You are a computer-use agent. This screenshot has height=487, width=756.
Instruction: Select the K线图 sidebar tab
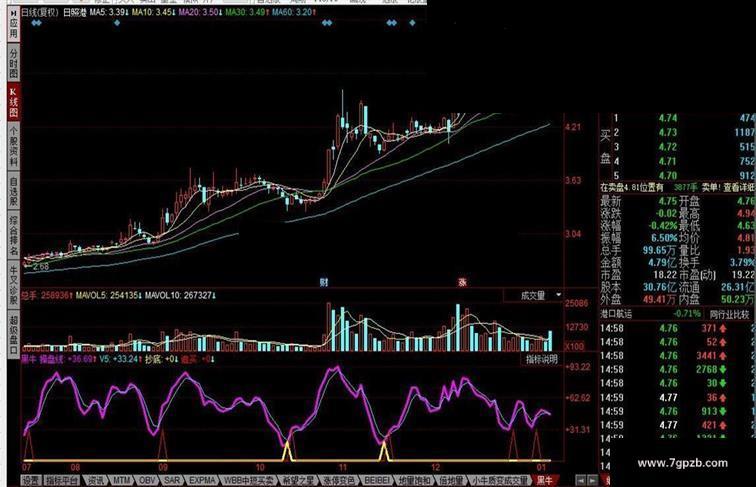tap(14, 102)
